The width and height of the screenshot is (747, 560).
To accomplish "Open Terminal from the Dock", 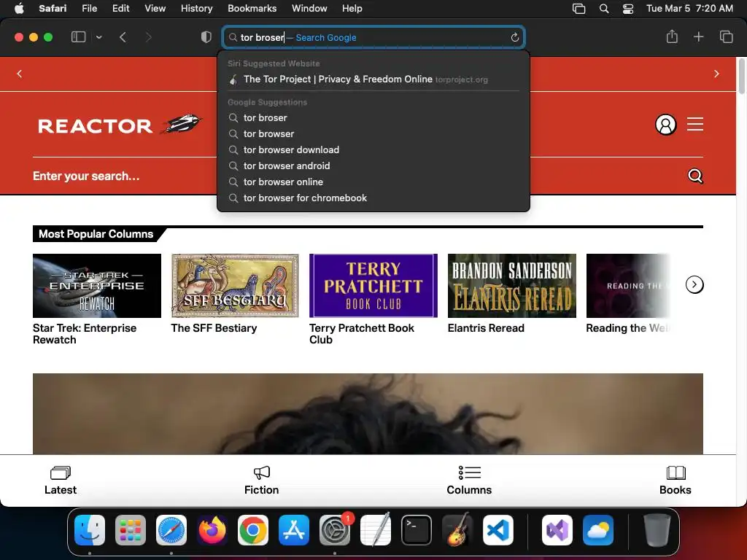I will coord(417,530).
